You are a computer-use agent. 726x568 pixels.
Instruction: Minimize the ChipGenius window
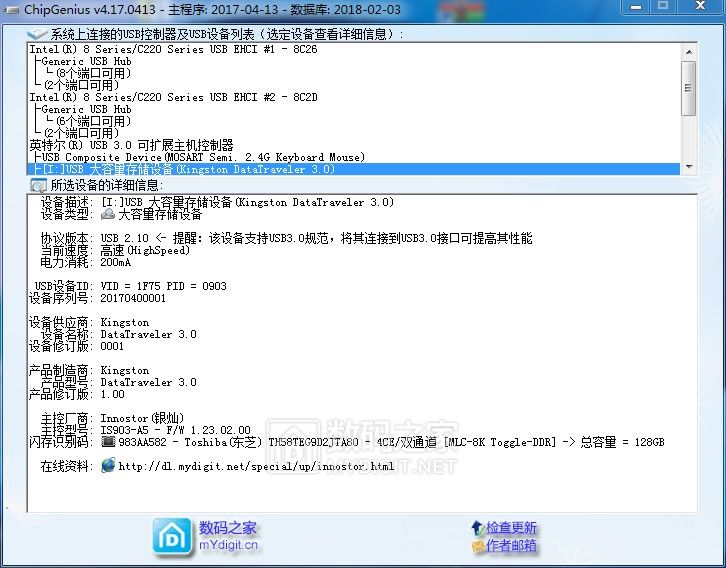[636, 7]
